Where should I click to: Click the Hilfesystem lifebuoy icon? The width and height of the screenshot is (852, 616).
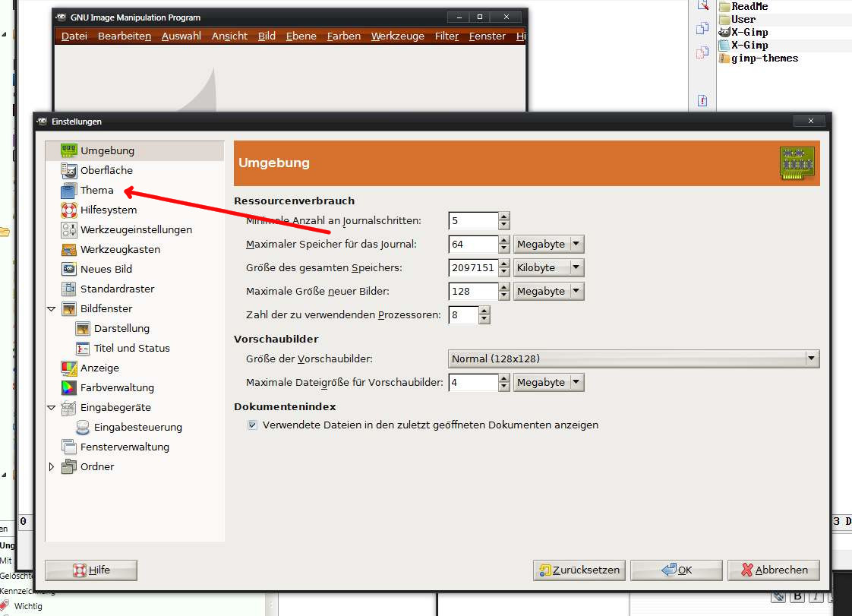click(x=69, y=210)
